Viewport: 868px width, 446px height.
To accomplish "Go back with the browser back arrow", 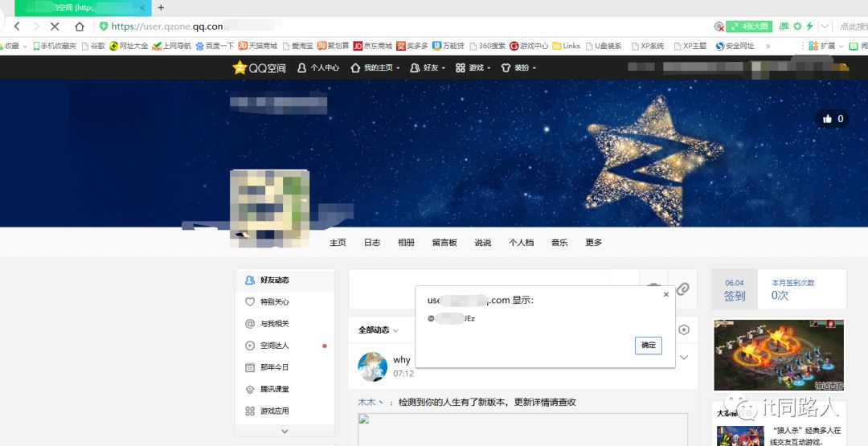I will tap(17, 26).
